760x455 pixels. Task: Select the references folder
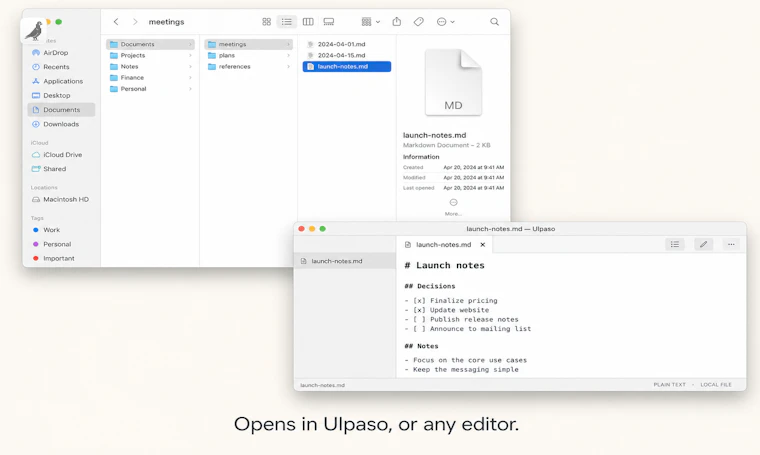coord(249,66)
